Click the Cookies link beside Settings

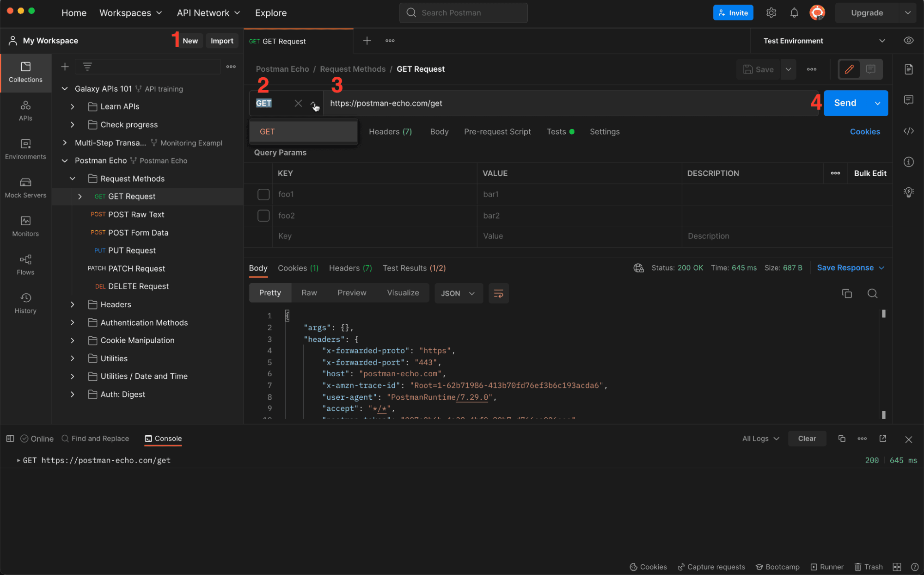(x=864, y=132)
